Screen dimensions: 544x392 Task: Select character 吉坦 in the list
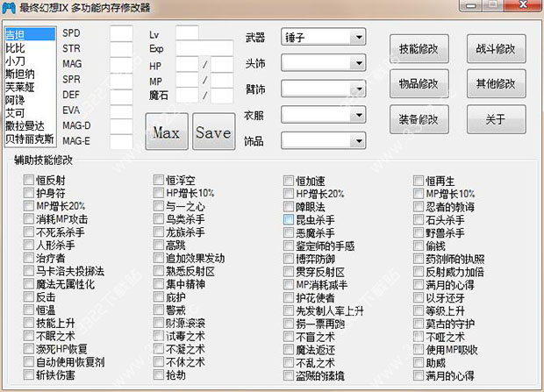point(30,35)
